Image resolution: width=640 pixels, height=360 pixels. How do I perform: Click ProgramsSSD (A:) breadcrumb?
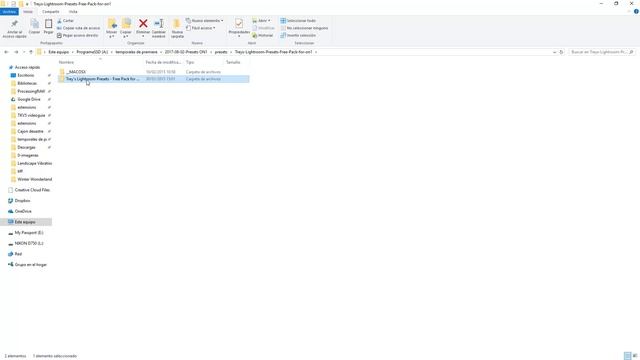point(92,52)
